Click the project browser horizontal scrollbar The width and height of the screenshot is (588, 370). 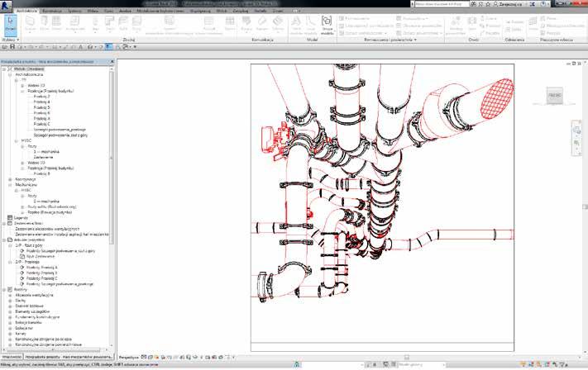click(52, 350)
